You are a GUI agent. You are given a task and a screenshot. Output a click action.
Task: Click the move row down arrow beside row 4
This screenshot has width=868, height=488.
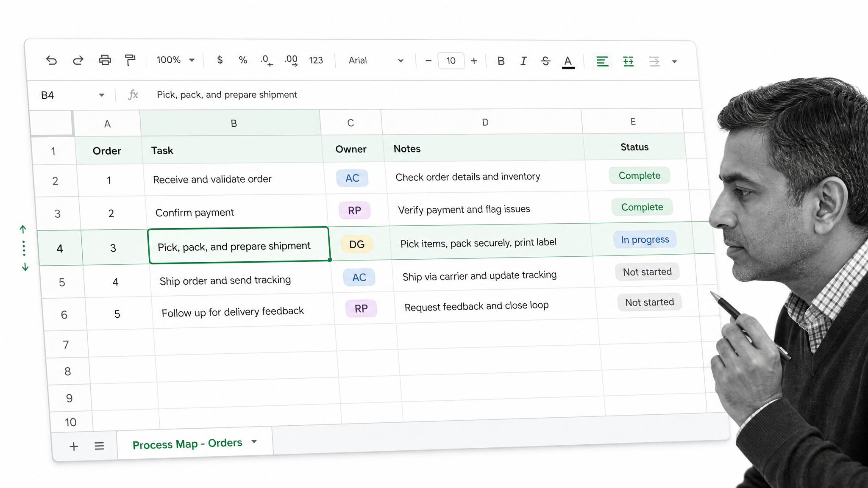(x=25, y=267)
